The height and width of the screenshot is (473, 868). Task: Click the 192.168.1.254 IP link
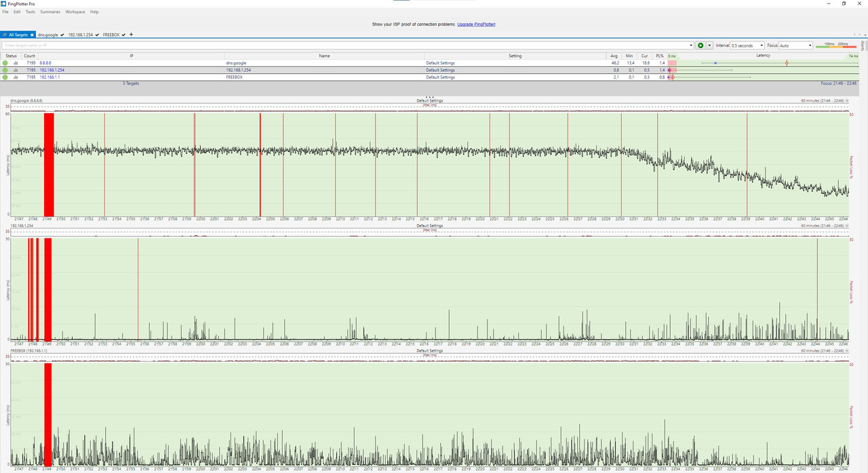pyautogui.click(x=52, y=70)
